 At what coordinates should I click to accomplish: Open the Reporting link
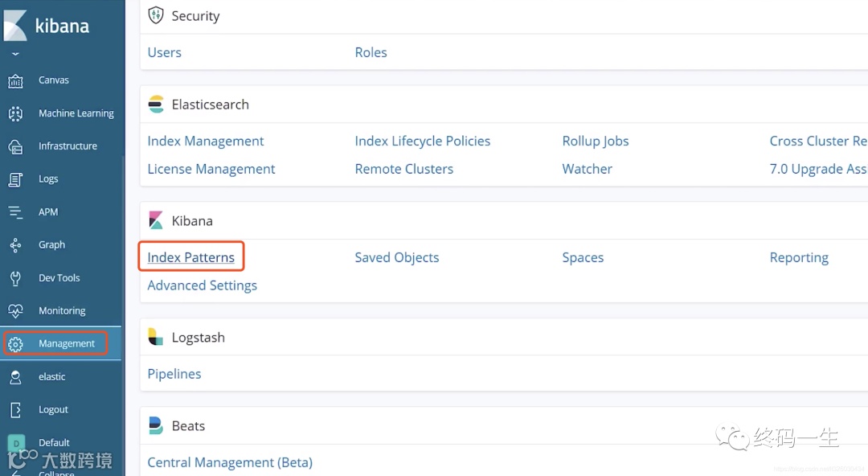(x=799, y=257)
